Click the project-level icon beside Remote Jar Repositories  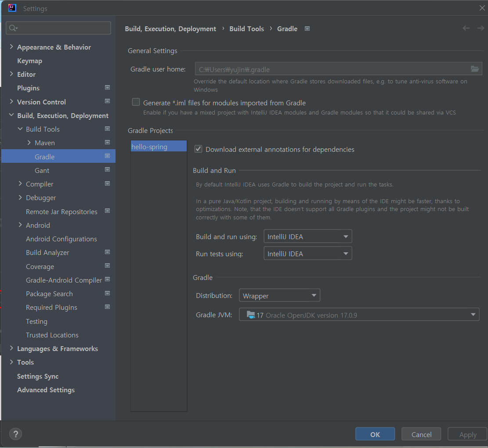(107, 211)
